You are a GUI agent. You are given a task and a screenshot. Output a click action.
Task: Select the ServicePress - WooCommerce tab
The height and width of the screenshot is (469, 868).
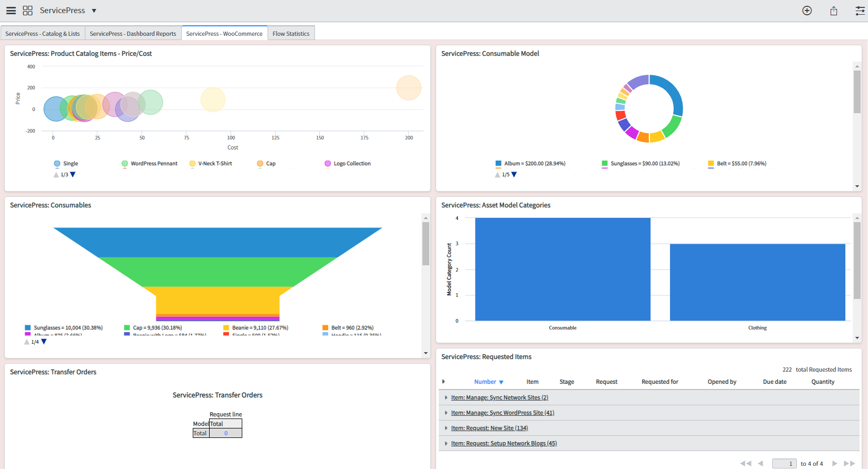[224, 33]
